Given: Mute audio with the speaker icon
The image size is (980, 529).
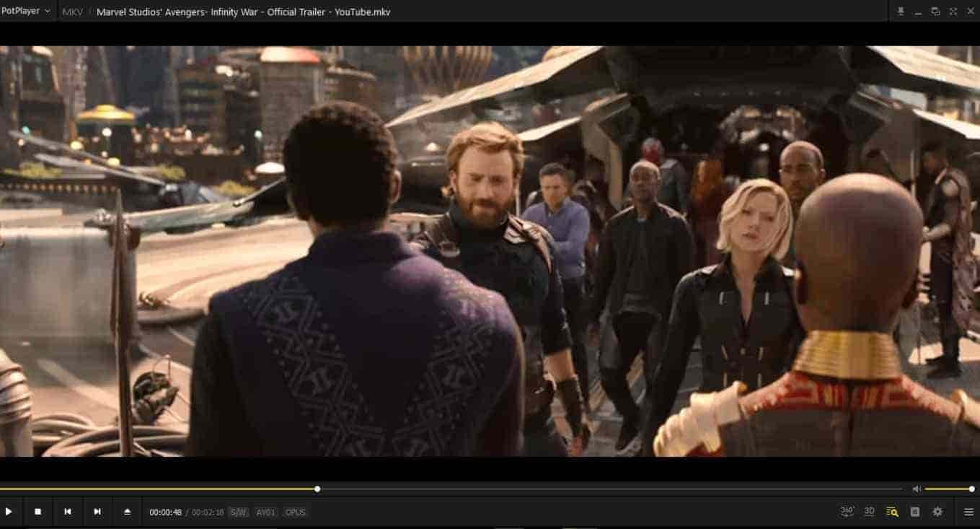Looking at the screenshot, I should pyautogui.click(x=916, y=489).
